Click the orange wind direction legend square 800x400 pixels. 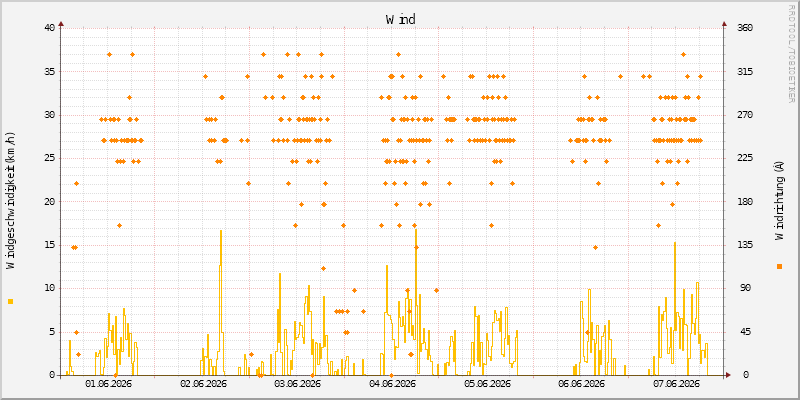779,266
